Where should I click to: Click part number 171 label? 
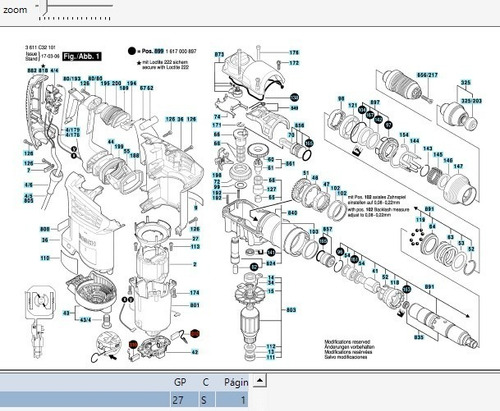pyautogui.click(x=217, y=125)
